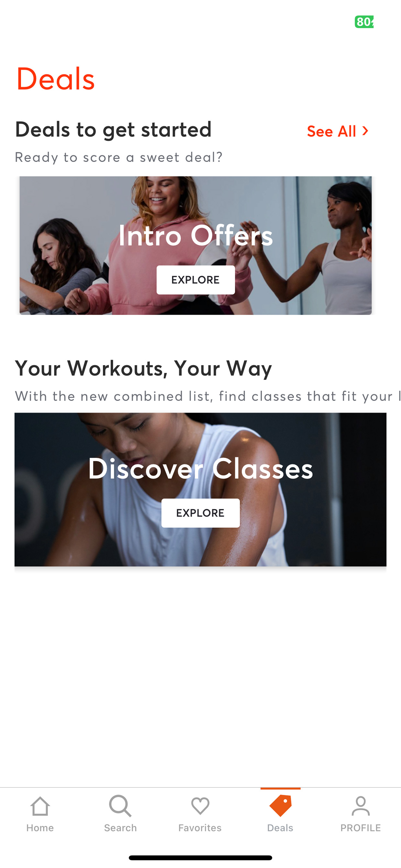Tap the Deals to get started heading

pos(113,130)
